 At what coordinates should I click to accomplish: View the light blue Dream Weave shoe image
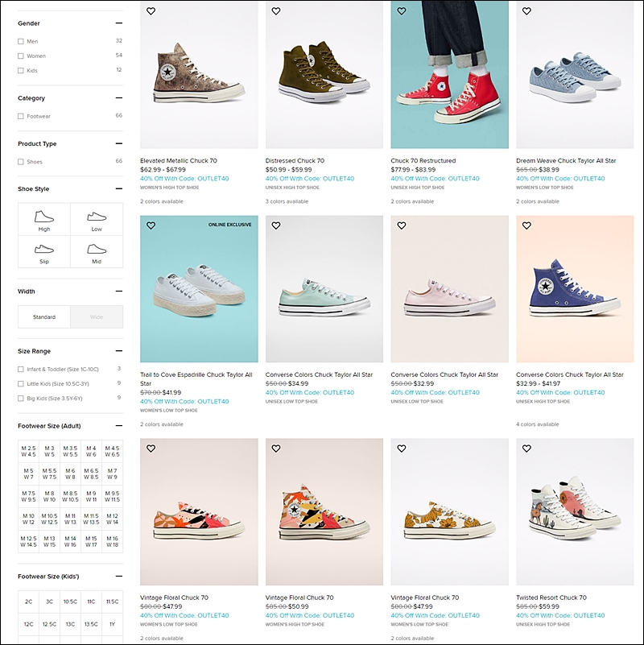[575, 74]
